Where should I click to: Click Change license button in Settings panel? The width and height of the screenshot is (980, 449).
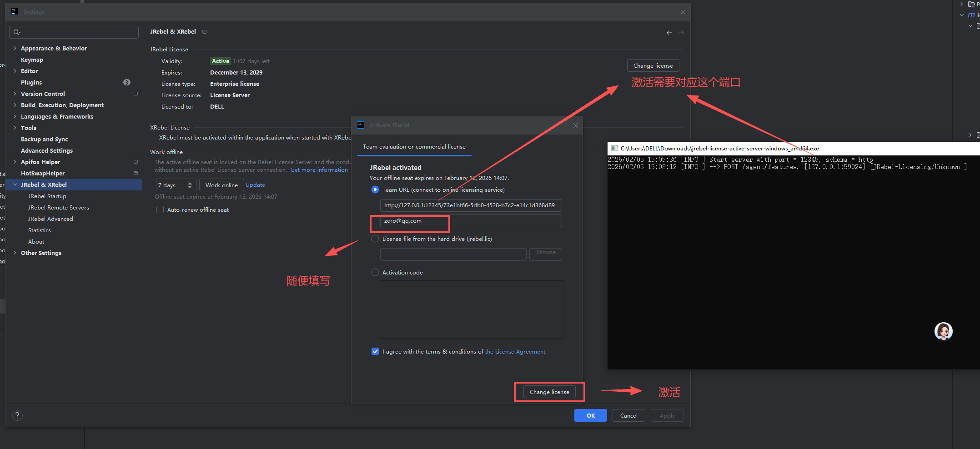click(x=653, y=65)
